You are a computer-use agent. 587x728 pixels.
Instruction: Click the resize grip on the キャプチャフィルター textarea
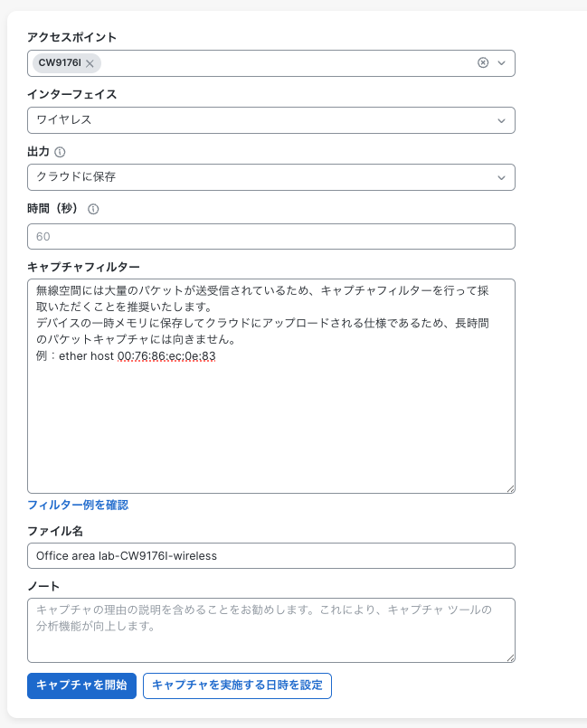[508, 488]
